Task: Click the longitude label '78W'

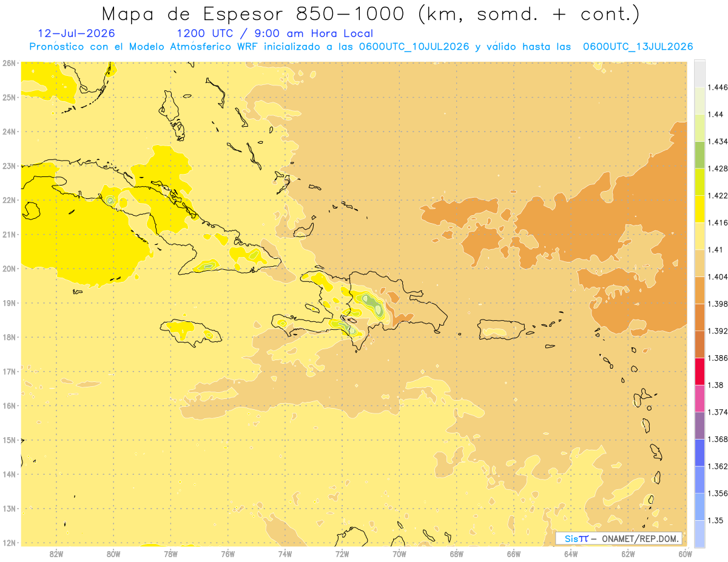Action: point(170,554)
